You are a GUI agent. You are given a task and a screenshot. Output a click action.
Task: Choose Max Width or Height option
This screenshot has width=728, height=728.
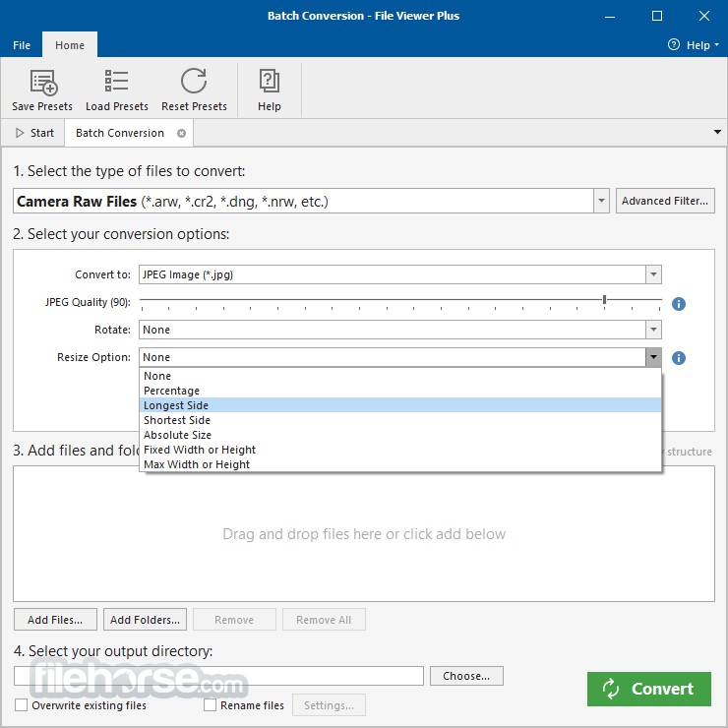pyautogui.click(x=197, y=464)
